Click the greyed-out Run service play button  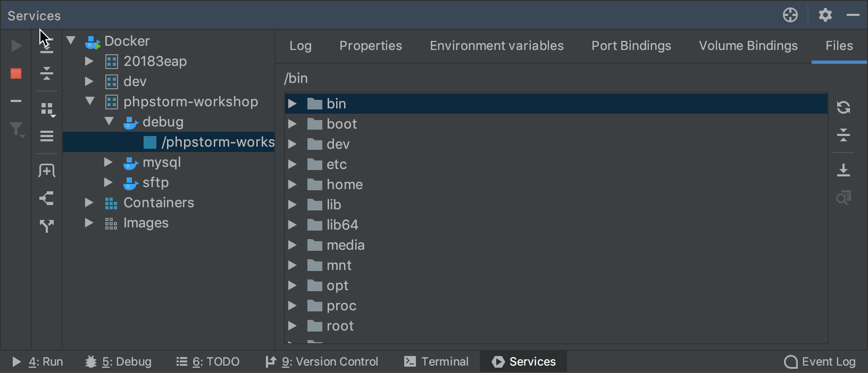pos(16,46)
